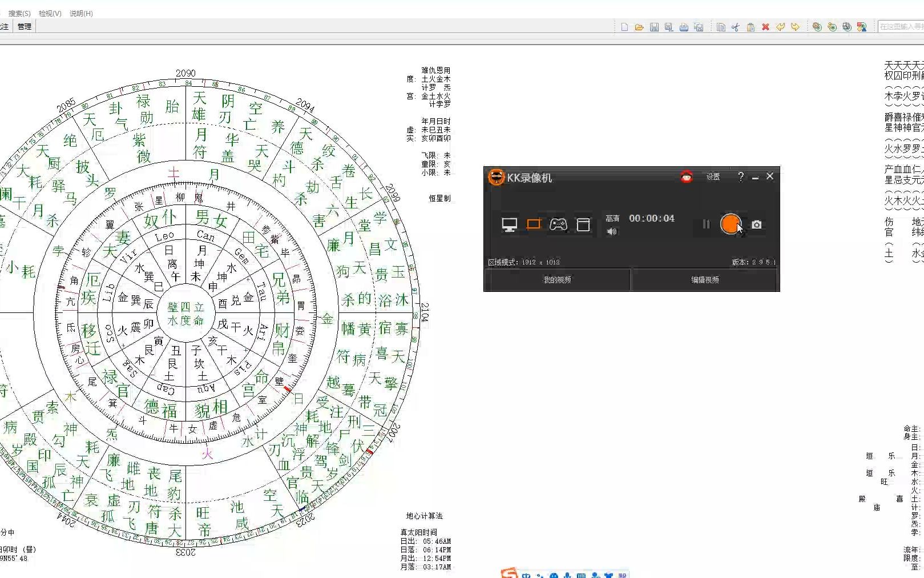Image resolution: width=924 pixels, height=578 pixels.
Task: Click the year 2090 label atop the chart
Action: [185, 73]
